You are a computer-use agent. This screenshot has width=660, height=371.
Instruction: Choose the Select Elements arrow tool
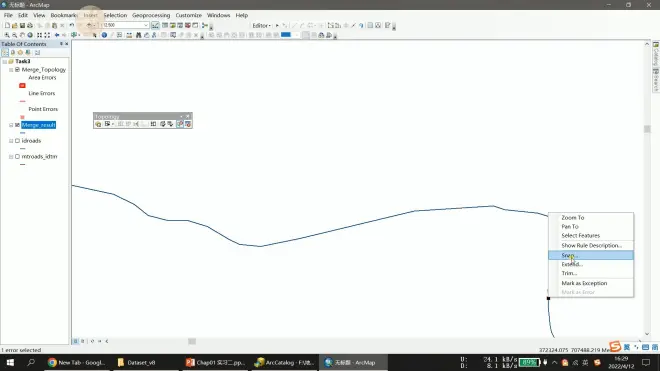[95, 35]
